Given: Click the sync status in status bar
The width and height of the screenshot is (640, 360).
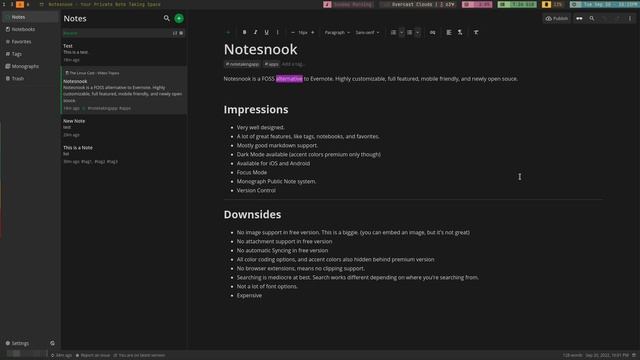Looking at the screenshot, I should click(x=62, y=356).
